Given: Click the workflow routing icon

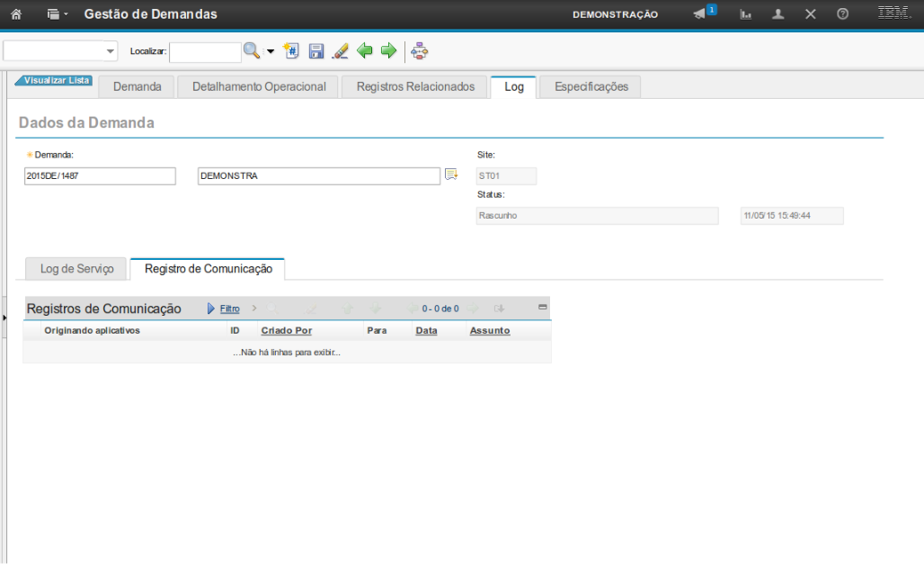Looking at the screenshot, I should pos(419,51).
